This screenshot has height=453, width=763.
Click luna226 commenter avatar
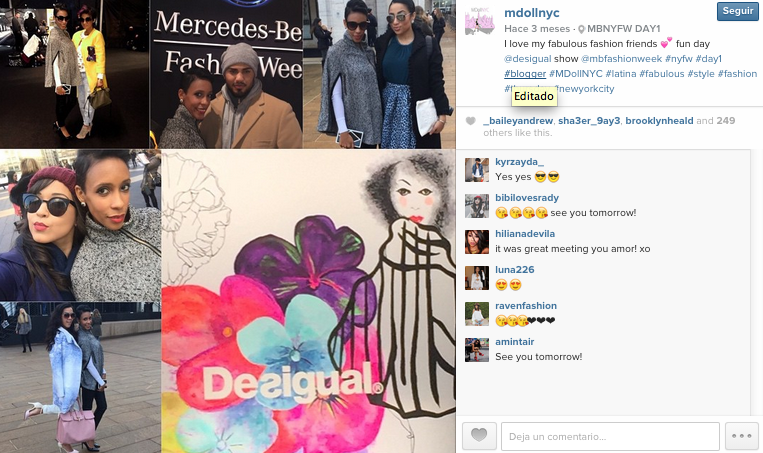(477, 278)
